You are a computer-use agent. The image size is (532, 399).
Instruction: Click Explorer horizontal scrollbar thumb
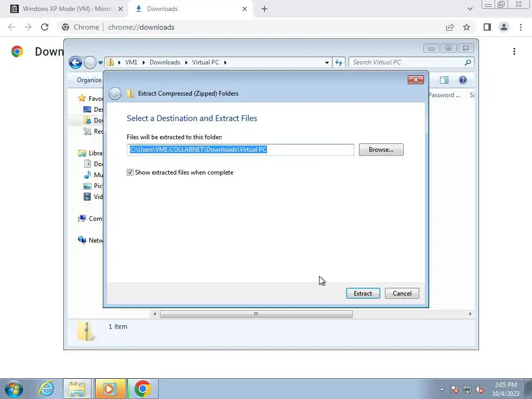pyautogui.click(x=256, y=314)
